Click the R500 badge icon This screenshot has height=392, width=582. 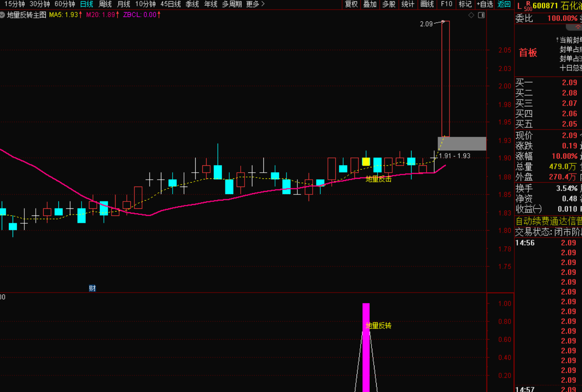pyautogui.click(x=528, y=6)
